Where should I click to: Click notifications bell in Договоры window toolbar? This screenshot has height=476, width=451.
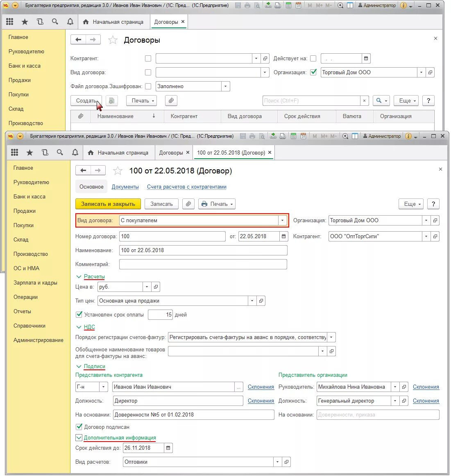point(70,22)
